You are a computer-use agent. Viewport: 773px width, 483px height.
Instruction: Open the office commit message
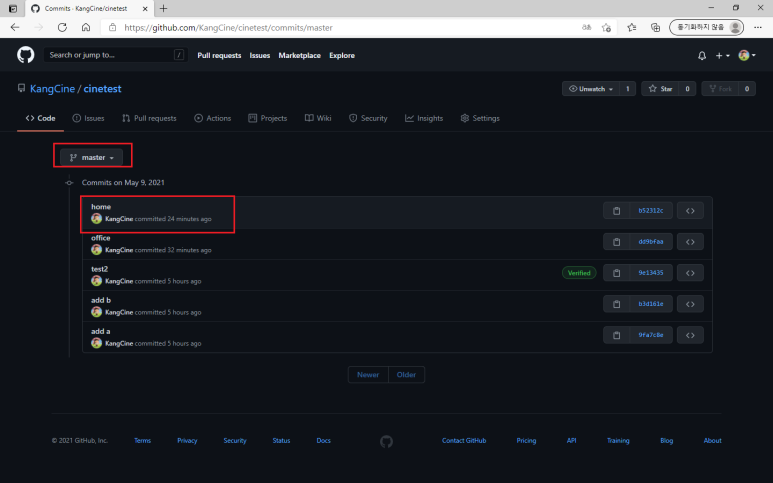(101, 238)
